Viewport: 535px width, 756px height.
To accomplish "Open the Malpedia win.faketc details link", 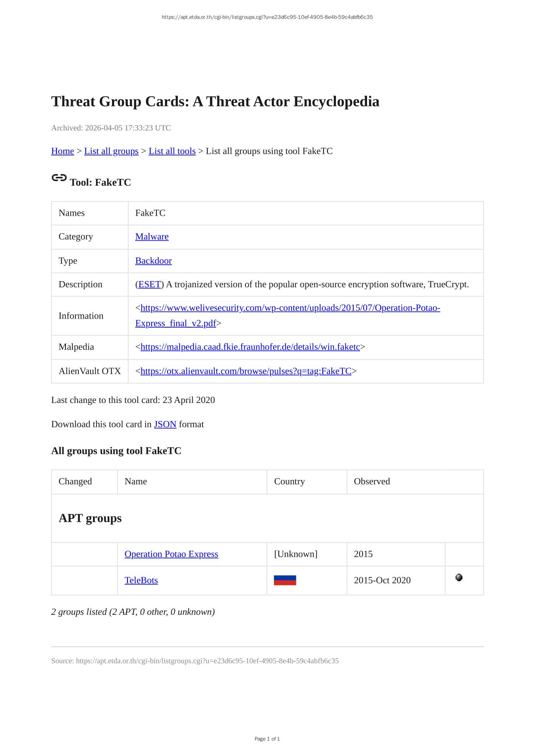I will click(x=250, y=347).
